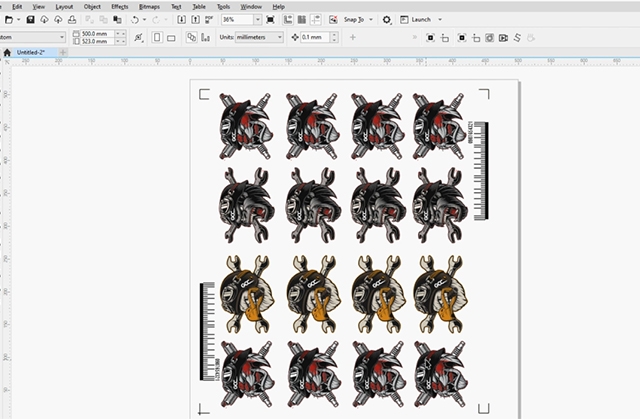Click the Full-screen preview icon

coord(270,20)
